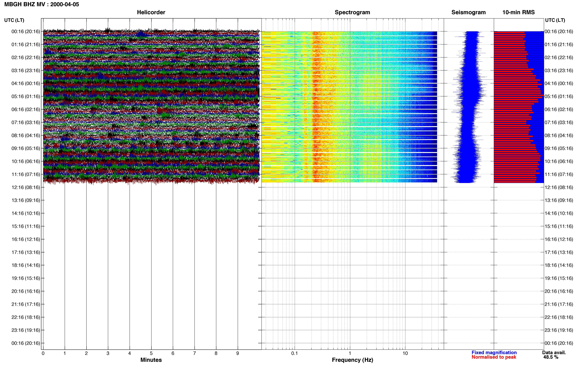The image size is (588, 368).
Task: Click the blue Fixed magnification legend text
Action: (x=494, y=353)
